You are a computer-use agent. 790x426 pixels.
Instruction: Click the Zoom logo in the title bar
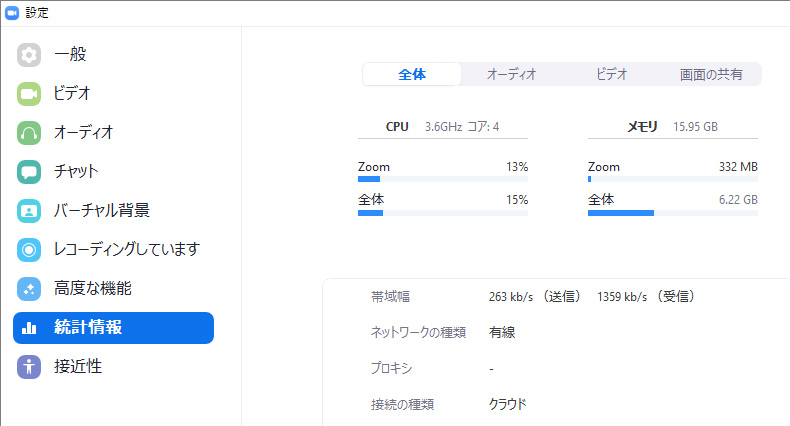12,13
